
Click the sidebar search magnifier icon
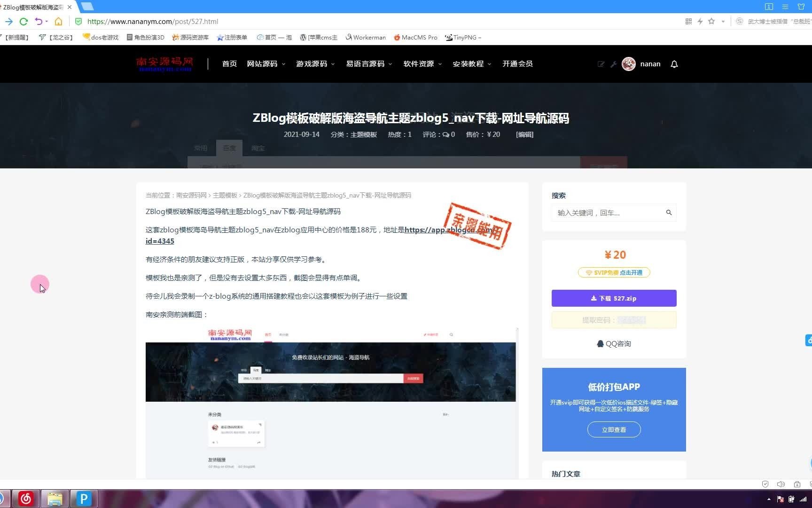[x=669, y=213]
